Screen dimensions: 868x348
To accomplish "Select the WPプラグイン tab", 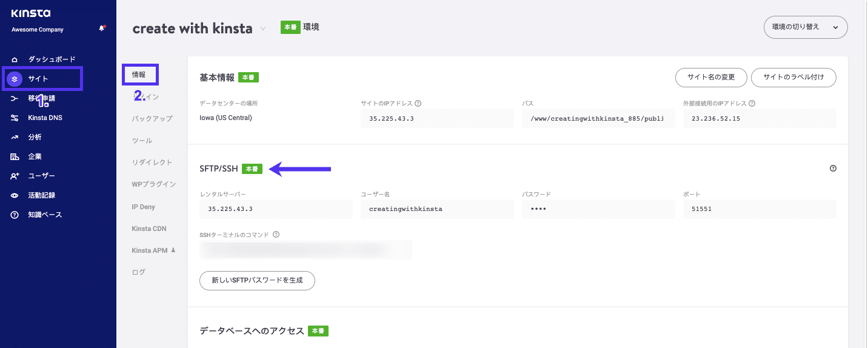I will pyautogui.click(x=154, y=184).
